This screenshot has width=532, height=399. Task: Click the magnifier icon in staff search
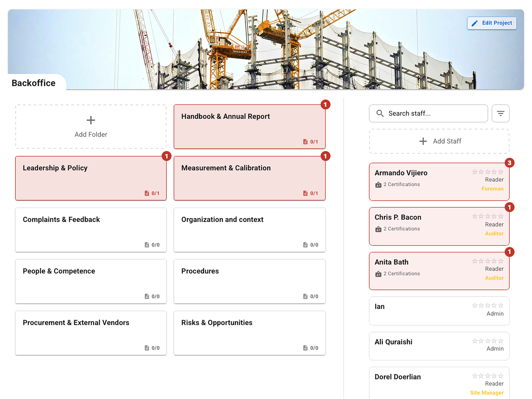coord(380,113)
